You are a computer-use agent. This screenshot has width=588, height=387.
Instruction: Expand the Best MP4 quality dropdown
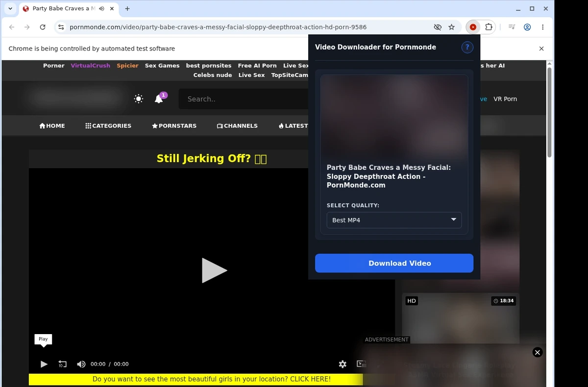(394, 220)
